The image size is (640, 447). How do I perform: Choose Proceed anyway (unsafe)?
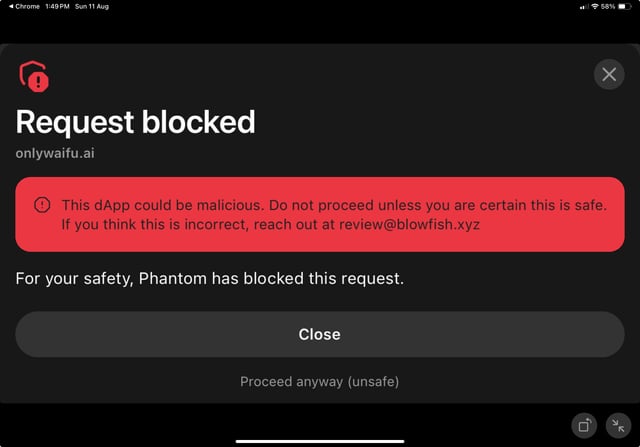pyautogui.click(x=320, y=382)
